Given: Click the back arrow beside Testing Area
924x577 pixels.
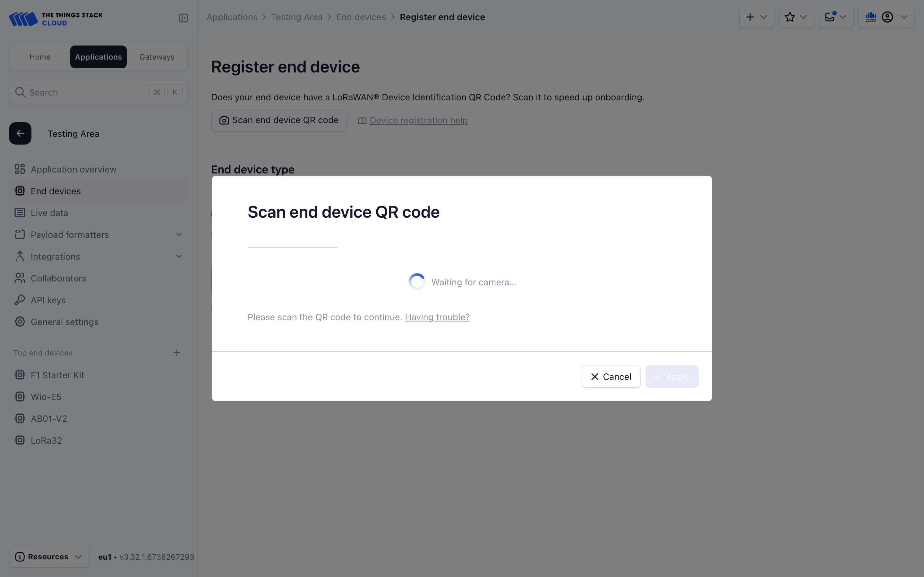Looking at the screenshot, I should pyautogui.click(x=20, y=134).
